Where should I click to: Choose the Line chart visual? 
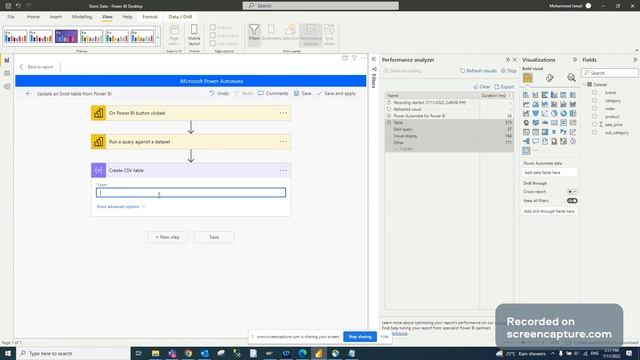tap(526, 104)
